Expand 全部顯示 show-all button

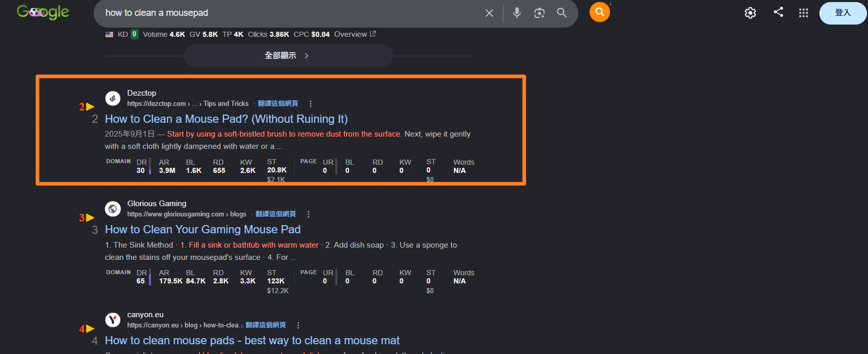[x=288, y=56]
